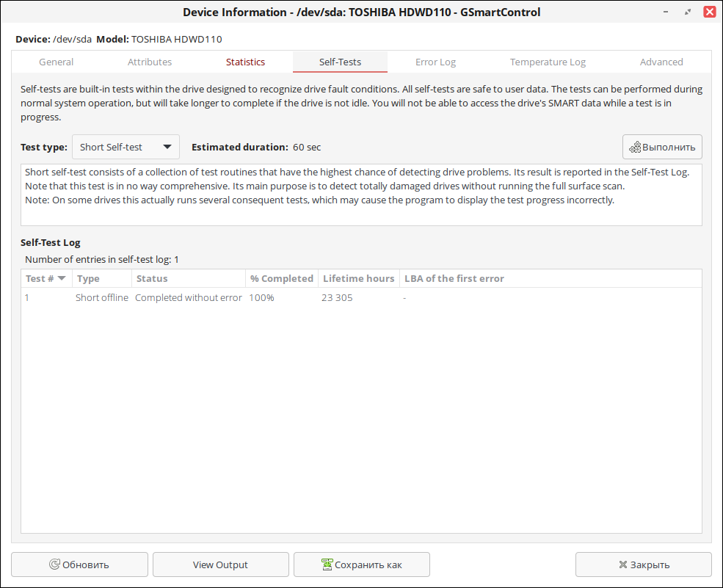Screen dimensions: 723x588
Task: Click the Lifetime hours column header
Action: 358,279
